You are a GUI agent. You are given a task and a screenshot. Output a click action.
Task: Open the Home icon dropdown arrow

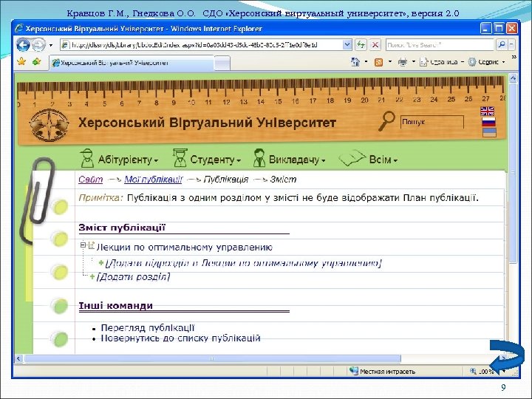pos(366,62)
